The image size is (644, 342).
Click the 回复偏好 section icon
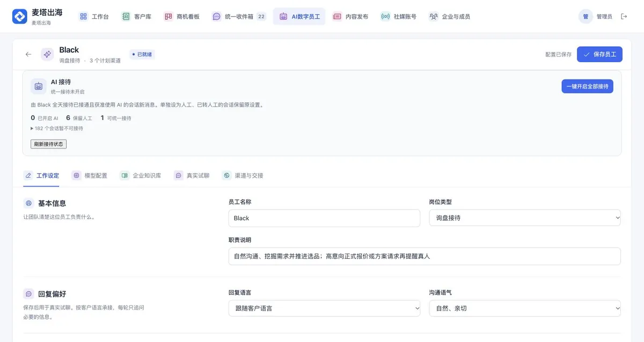[x=28, y=294]
